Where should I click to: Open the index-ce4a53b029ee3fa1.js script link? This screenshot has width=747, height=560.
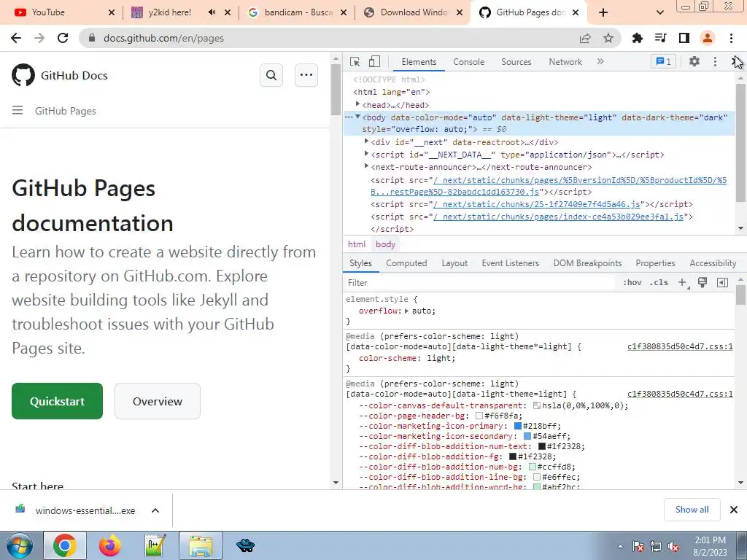click(558, 216)
